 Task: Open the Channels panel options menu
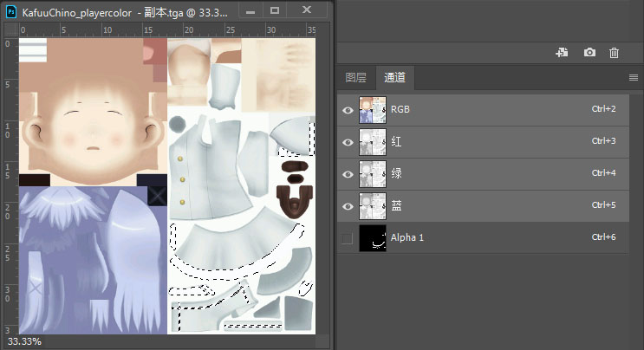[633, 78]
